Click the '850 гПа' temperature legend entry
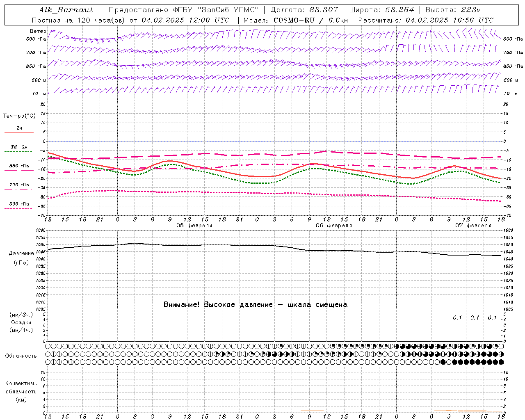This screenshot has width=525, height=420. [19, 166]
